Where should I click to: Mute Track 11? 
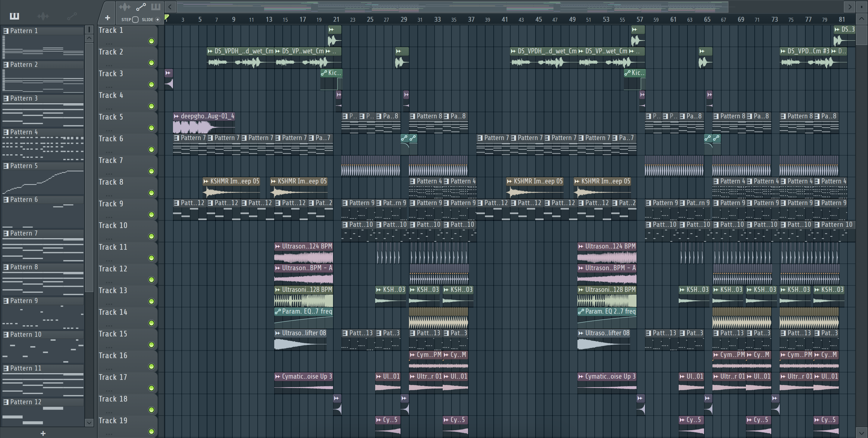pyautogui.click(x=152, y=258)
